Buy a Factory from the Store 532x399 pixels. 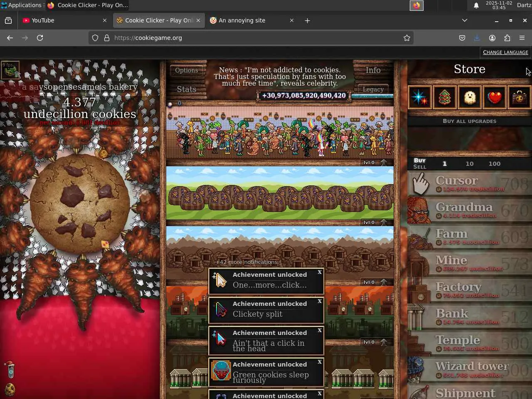(x=470, y=290)
